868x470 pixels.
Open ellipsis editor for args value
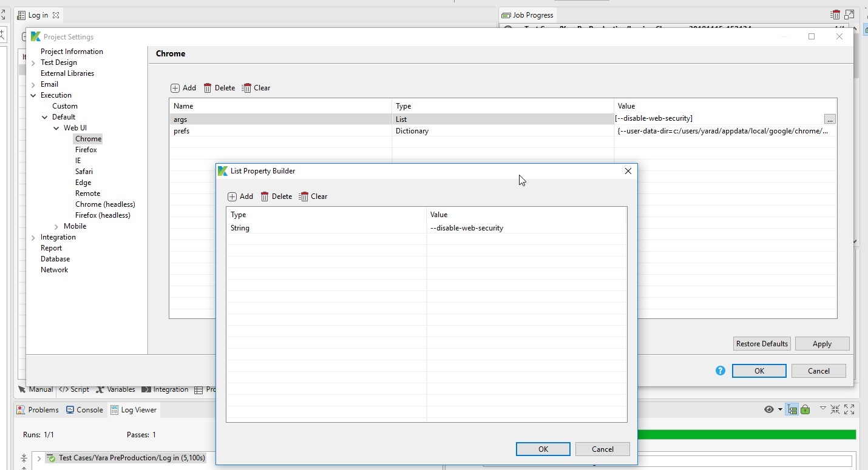(829, 119)
